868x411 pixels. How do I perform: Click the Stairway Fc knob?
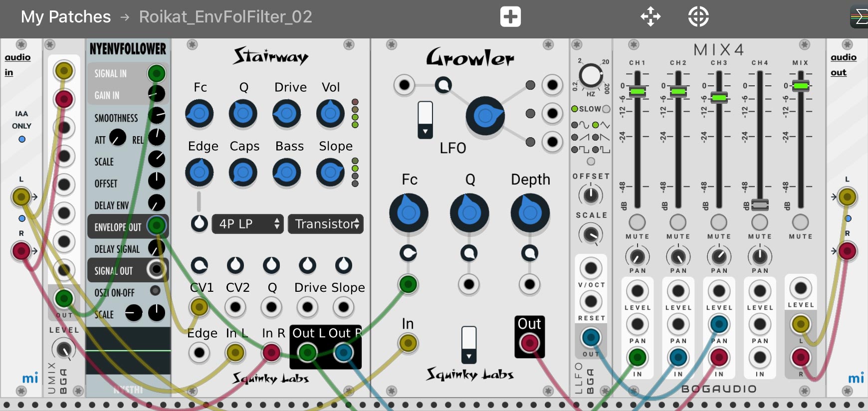point(200,114)
